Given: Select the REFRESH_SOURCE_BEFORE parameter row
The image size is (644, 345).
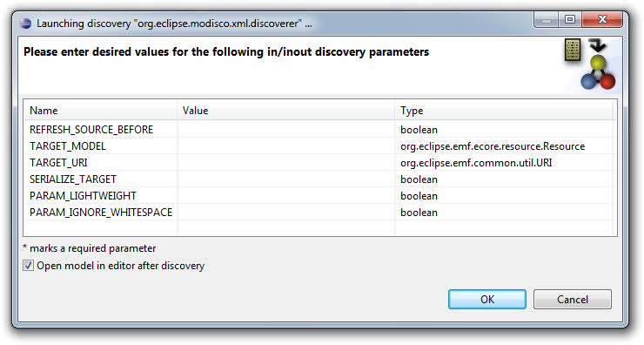Looking at the screenshot, I should click(x=320, y=130).
